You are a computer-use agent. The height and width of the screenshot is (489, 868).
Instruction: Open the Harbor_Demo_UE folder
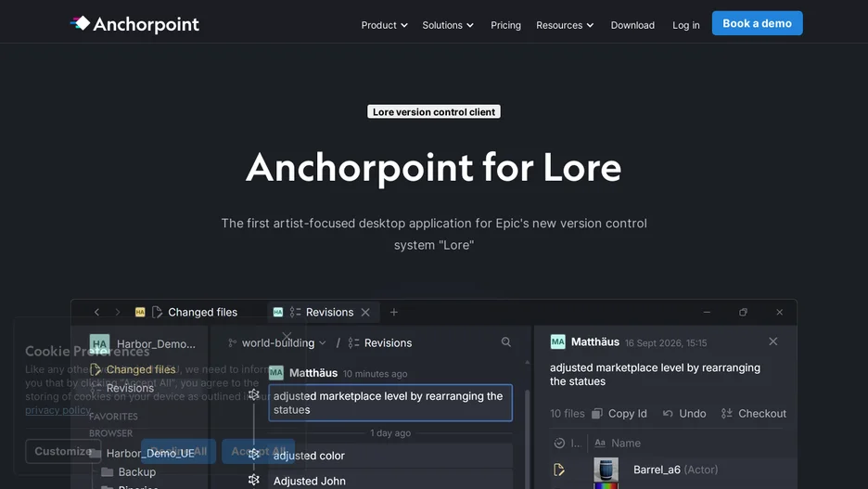pyautogui.click(x=142, y=453)
